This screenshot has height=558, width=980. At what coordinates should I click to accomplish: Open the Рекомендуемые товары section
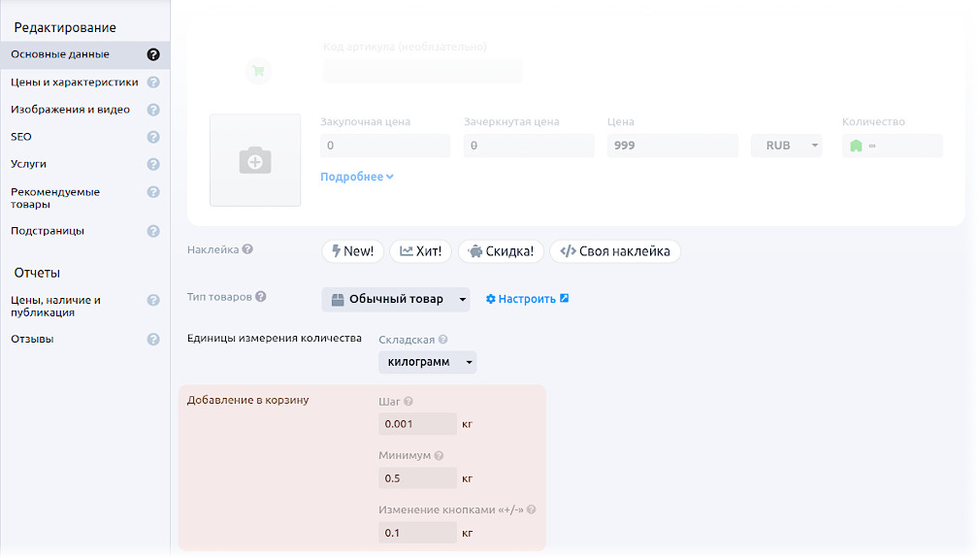(x=55, y=197)
